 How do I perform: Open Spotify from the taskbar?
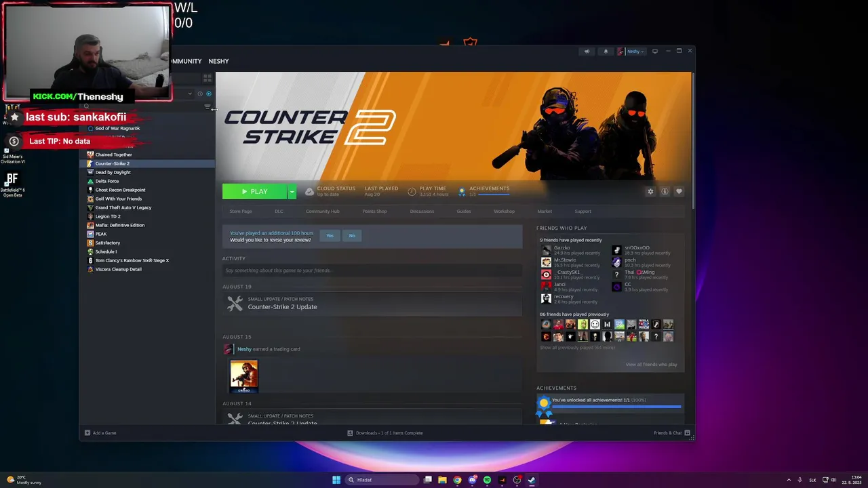[x=487, y=480]
